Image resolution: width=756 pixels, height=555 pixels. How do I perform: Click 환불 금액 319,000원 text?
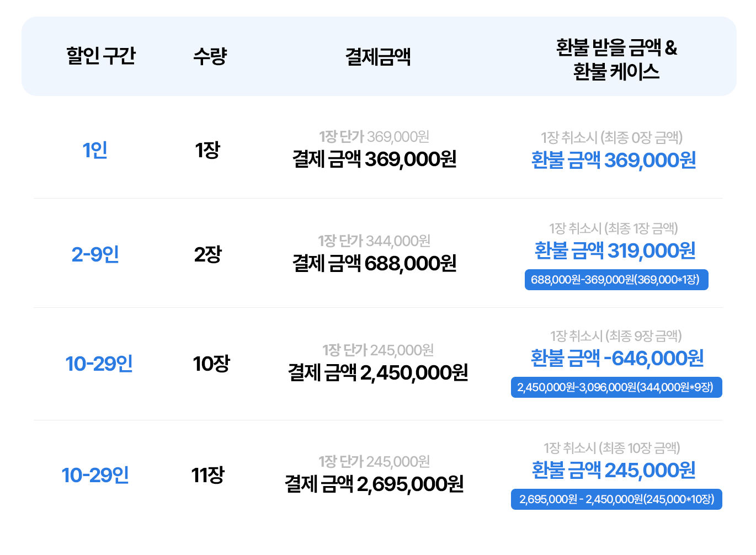[615, 251]
